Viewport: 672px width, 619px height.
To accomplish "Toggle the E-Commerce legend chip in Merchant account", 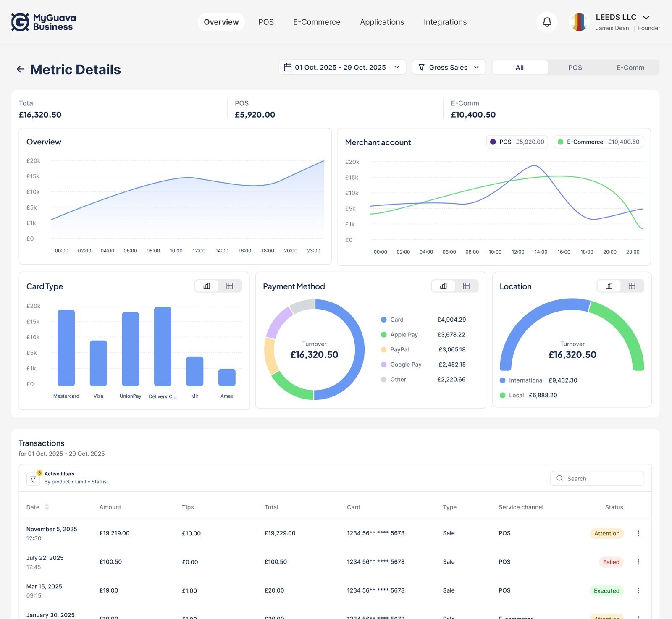I will point(598,142).
